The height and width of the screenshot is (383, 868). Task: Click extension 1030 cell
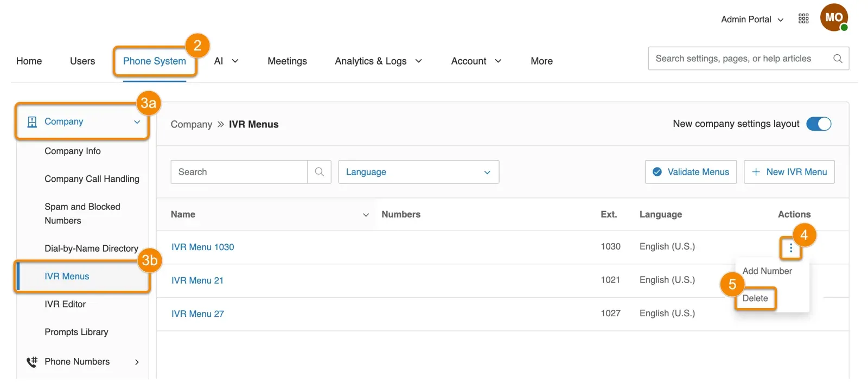click(610, 246)
